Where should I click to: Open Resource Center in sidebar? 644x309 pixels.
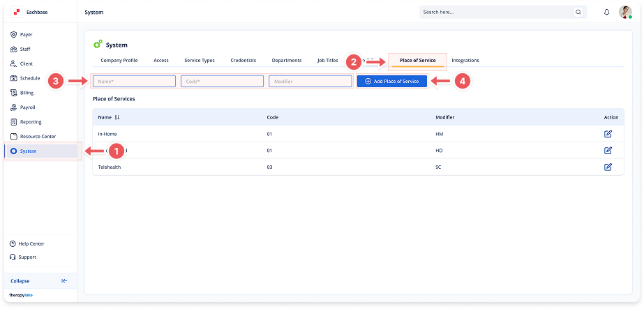(x=38, y=137)
